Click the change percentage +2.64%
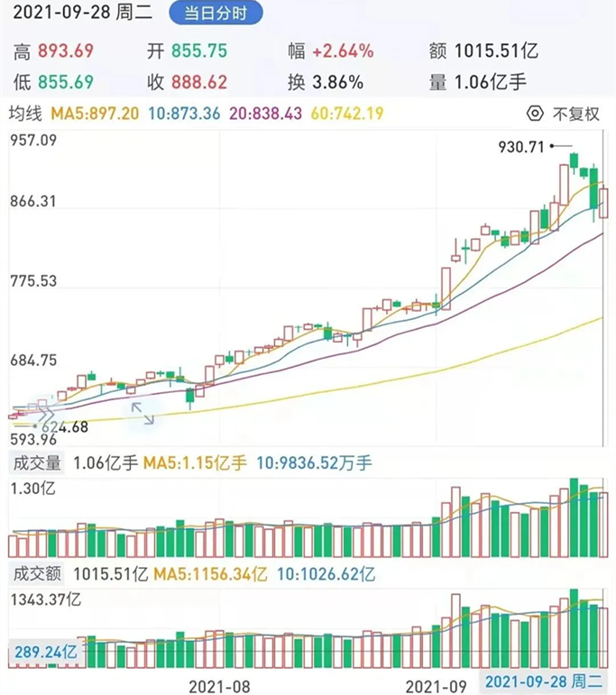 343,51
